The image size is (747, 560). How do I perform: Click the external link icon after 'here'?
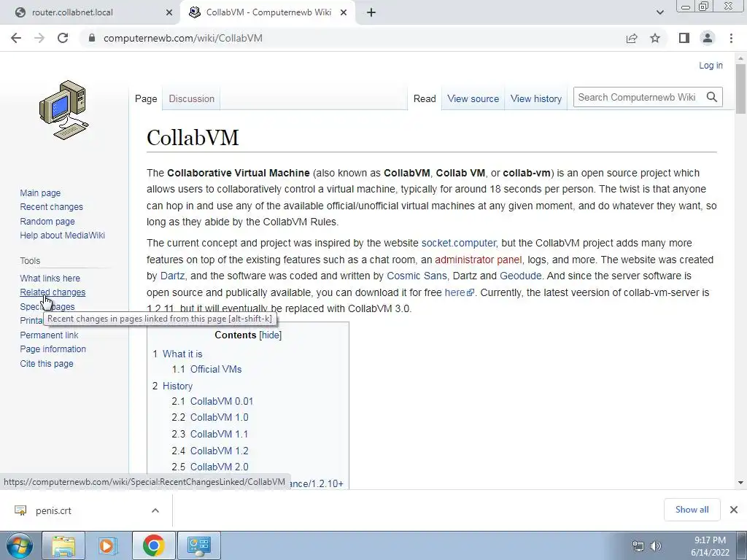[471, 293]
